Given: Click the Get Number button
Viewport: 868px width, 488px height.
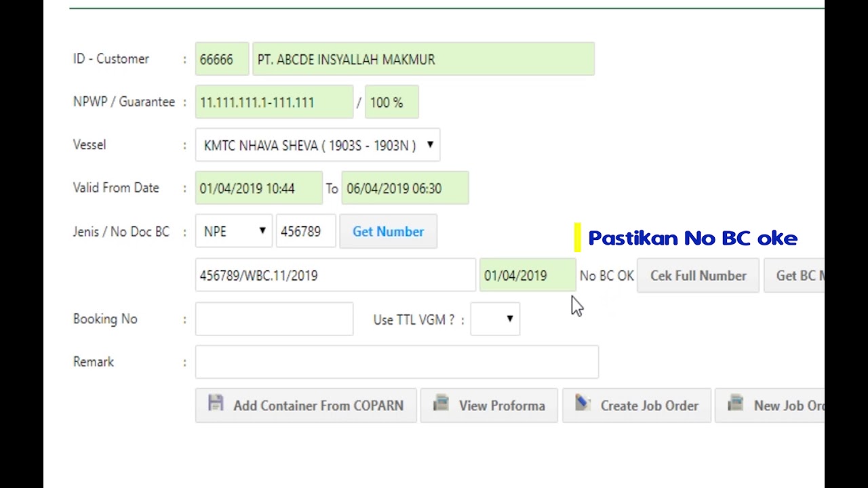Looking at the screenshot, I should (388, 231).
